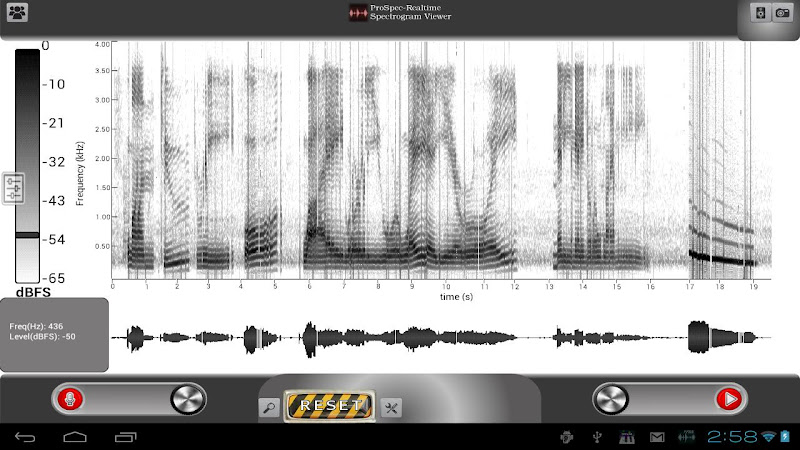Open the wrench tools settings
This screenshot has height=450, width=800.
point(391,407)
